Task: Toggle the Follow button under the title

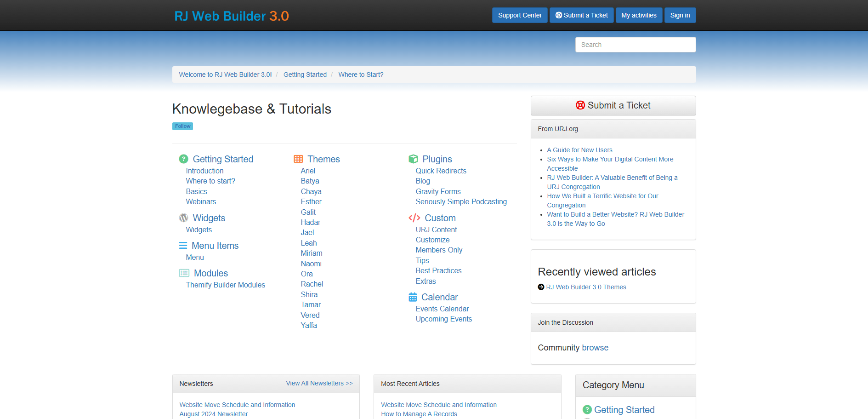Action: [x=182, y=126]
